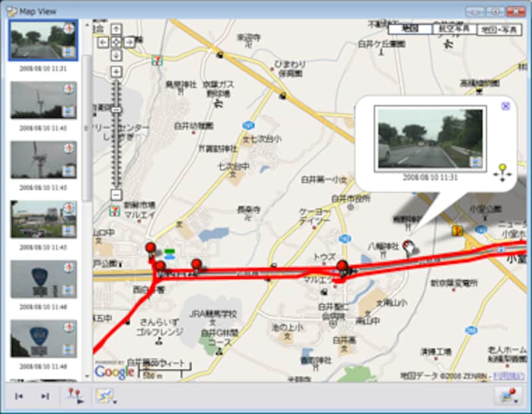Click the ひまわり保育園 map label
Viewport: 532px width, 414px height.
click(x=290, y=68)
